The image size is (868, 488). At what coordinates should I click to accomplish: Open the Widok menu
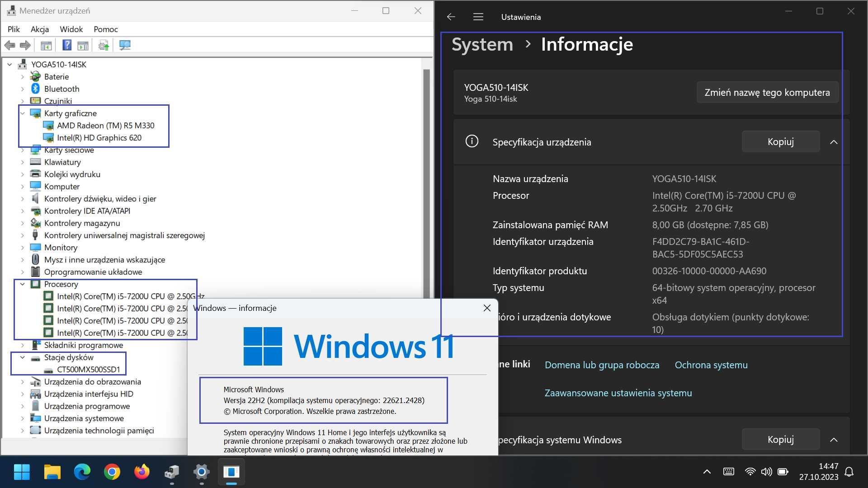71,29
